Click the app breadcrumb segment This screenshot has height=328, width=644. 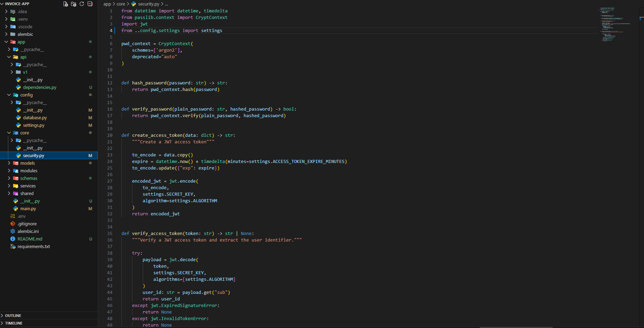click(x=107, y=4)
